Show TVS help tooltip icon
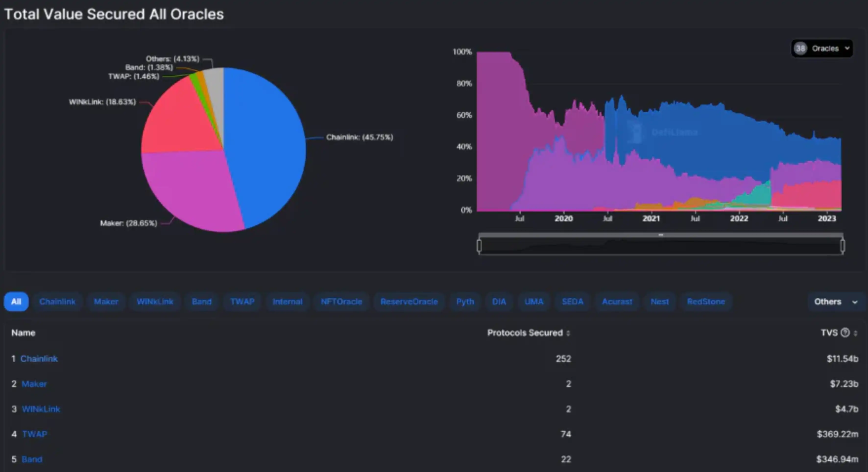Viewport: 868px width, 472px height. [x=845, y=332]
